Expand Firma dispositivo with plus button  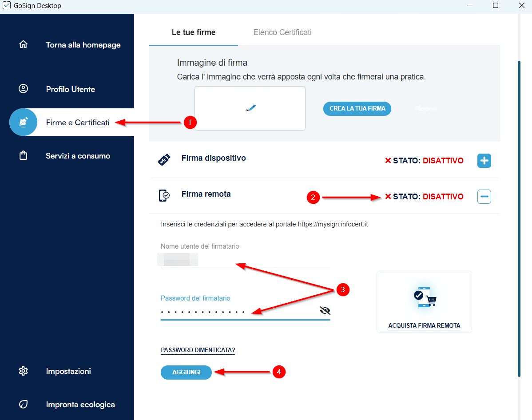click(484, 160)
